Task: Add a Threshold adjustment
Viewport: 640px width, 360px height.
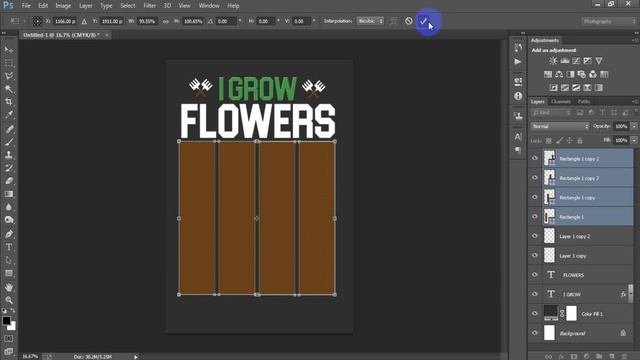Action: [576, 88]
